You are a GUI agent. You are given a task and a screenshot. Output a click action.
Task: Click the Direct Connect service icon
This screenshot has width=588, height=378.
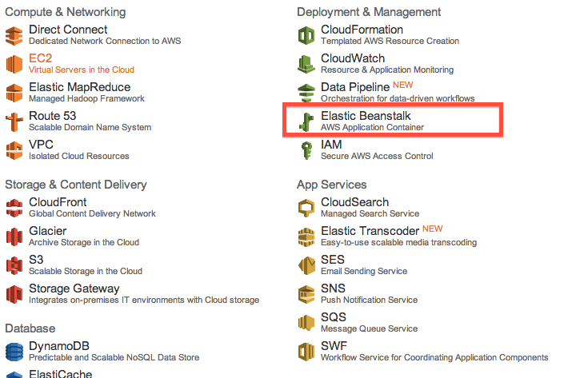14,36
